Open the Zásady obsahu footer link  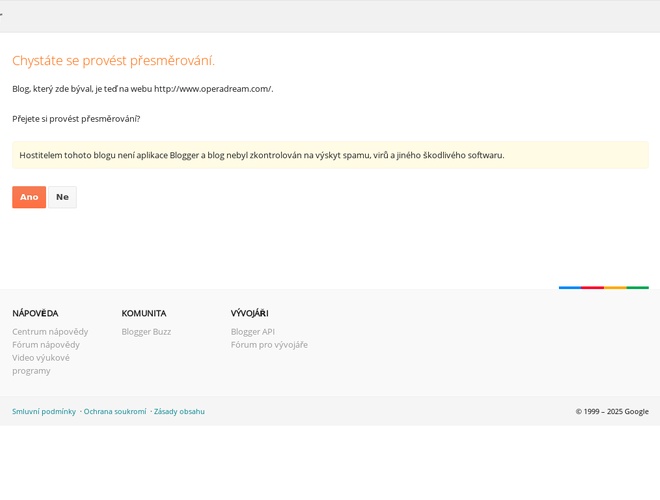179,411
